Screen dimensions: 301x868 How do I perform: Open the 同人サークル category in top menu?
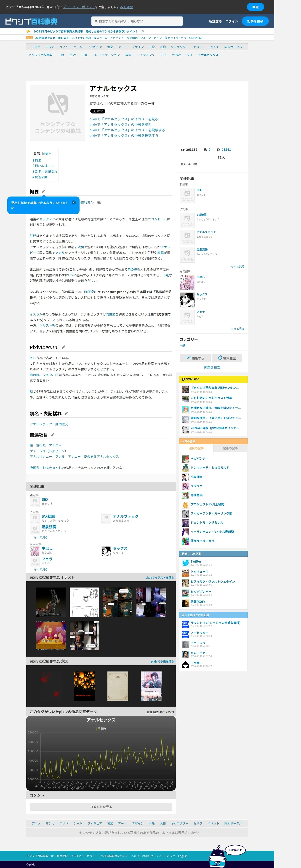pos(233,47)
